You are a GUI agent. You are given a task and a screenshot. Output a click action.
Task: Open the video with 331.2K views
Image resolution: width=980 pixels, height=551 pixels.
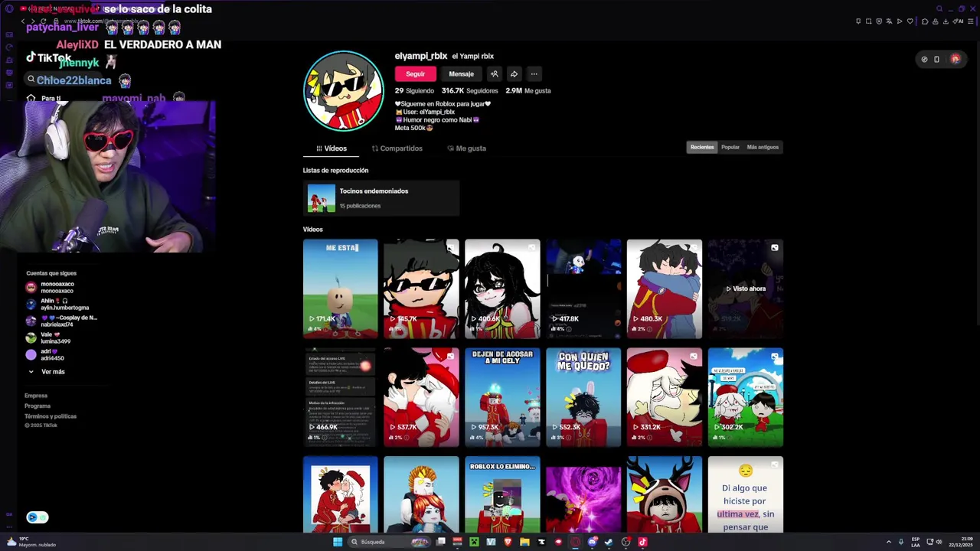pos(665,397)
